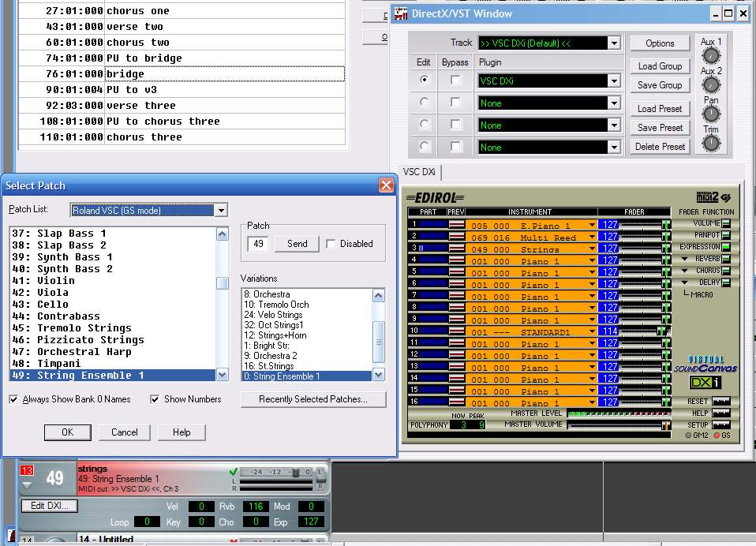Check the Disabled patch checkbox
The image size is (756, 546).
(331, 244)
